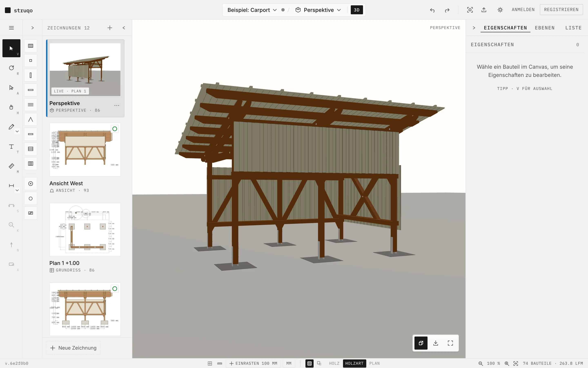The height and width of the screenshot is (368, 588).
Task: Activate the rotate tool (R)
Action: tap(11, 68)
